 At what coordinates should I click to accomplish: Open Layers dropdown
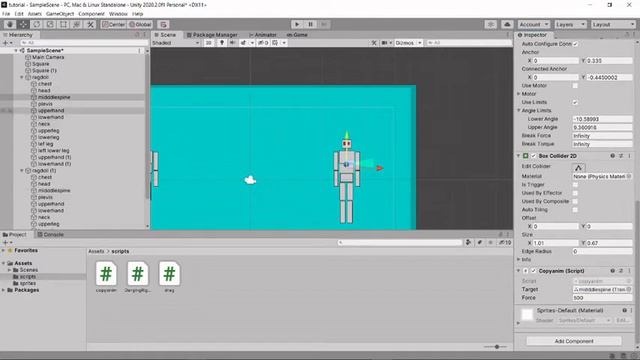tap(570, 24)
